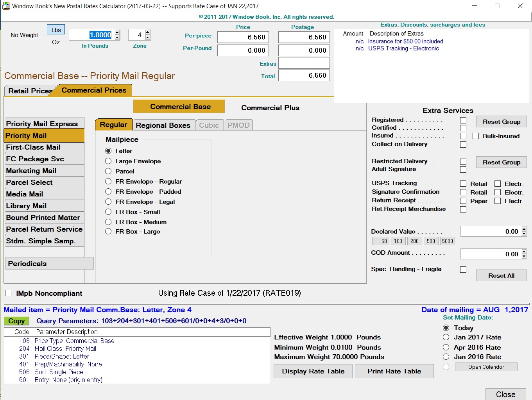Switch to the Regular sub-tab
Screen dimensions: 532x400
click(x=113, y=124)
